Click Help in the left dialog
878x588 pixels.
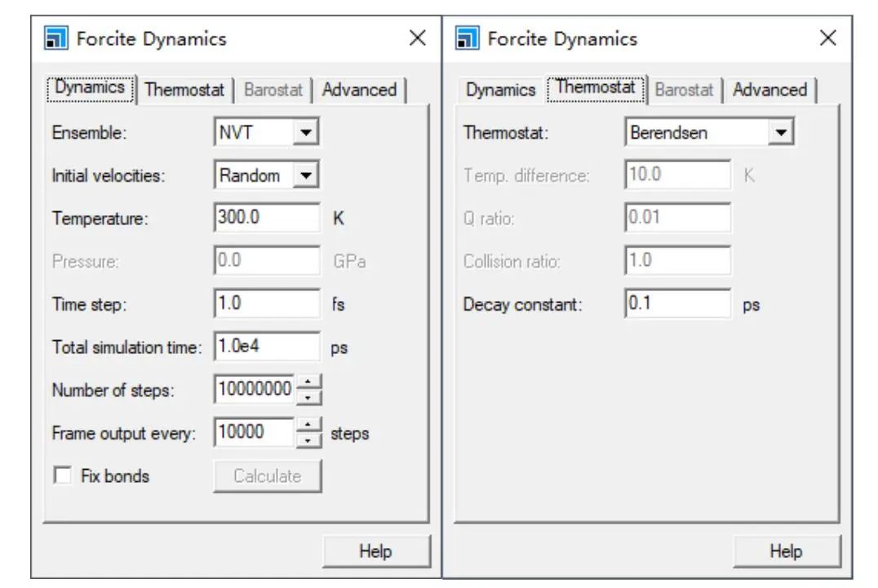point(376,551)
